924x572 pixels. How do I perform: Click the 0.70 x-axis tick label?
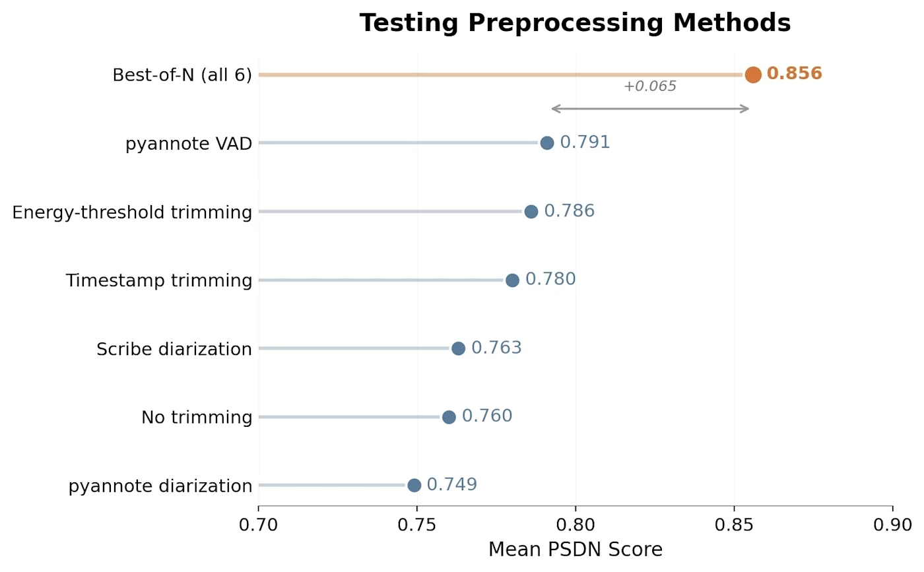click(259, 525)
